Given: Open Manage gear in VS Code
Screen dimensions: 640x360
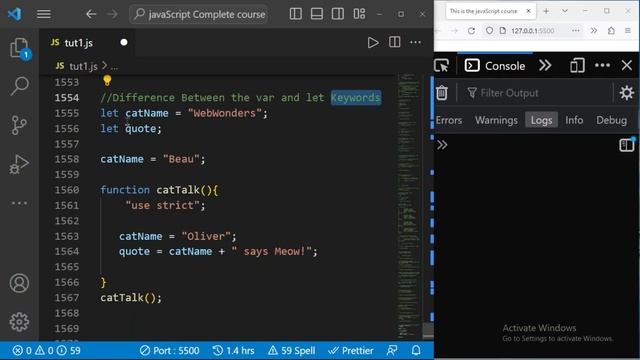Looking at the screenshot, I should 19,322.
